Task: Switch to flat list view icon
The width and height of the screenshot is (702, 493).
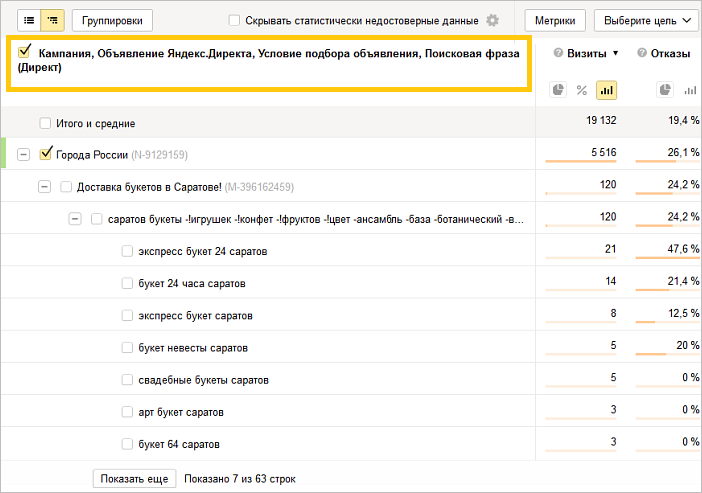Action: pyautogui.click(x=29, y=20)
